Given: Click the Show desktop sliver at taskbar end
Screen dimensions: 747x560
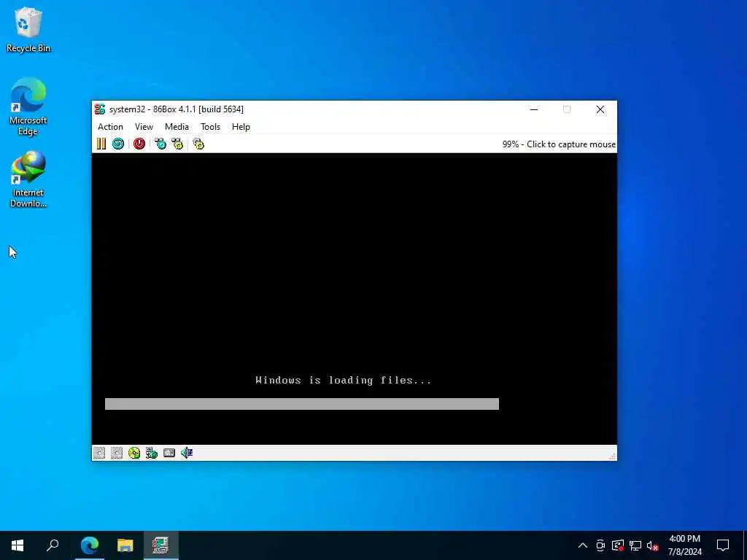Looking at the screenshot, I should (745, 545).
